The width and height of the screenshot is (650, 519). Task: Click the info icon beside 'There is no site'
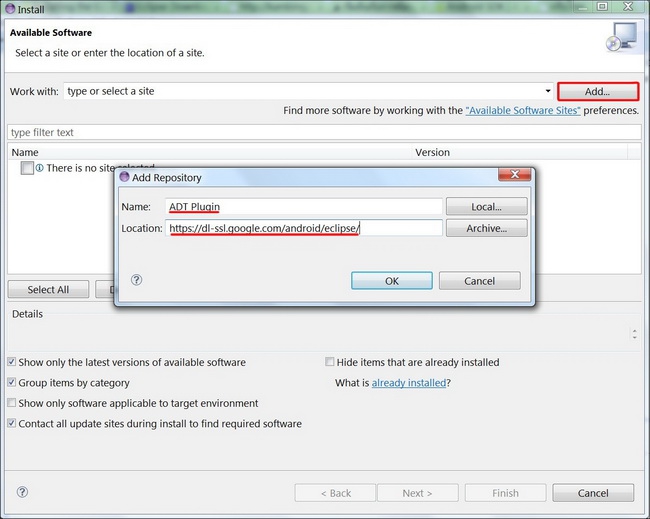(39, 168)
